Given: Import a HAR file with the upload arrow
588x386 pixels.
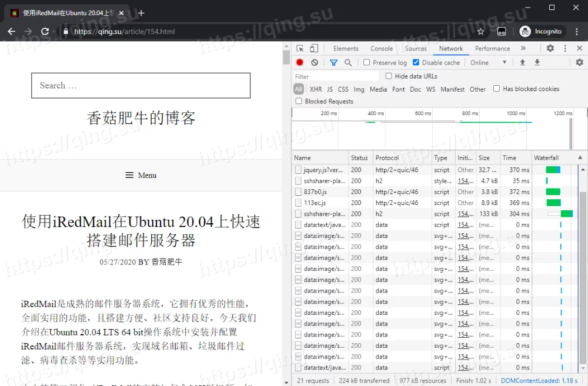Looking at the screenshot, I should 522,63.
